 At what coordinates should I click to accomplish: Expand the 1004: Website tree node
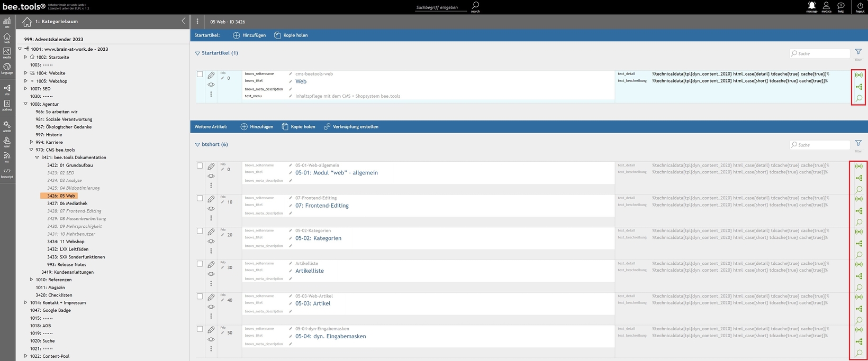coord(25,73)
